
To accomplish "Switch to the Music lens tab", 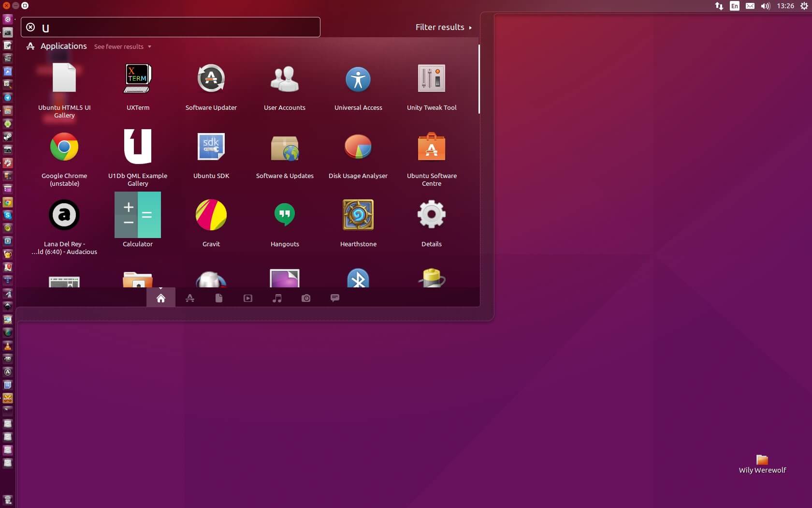I will pos(277,298).
